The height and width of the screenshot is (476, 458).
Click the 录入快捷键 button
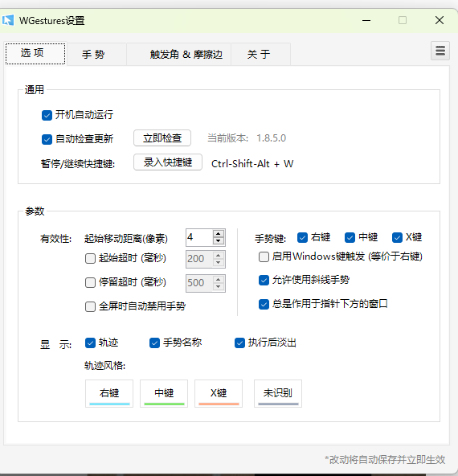pos(168,162)
